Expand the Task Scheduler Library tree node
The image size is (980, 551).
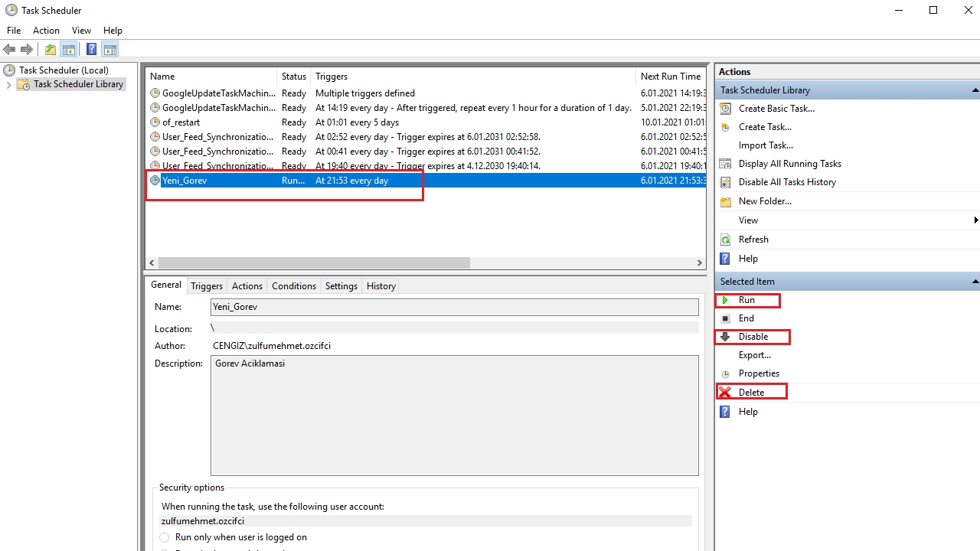coord(9,84)
